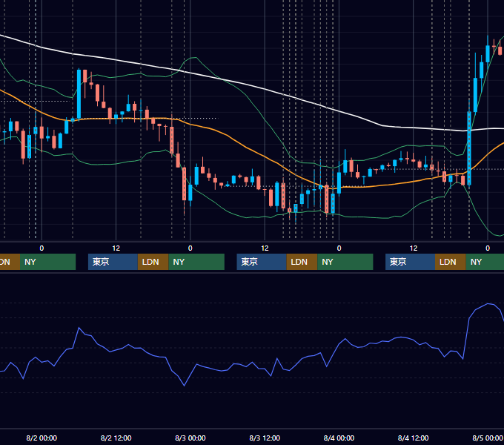The image size is (504, 445).
Task: Click the 8/2 00:00 time axis label
Action: [x=42, y=438]
